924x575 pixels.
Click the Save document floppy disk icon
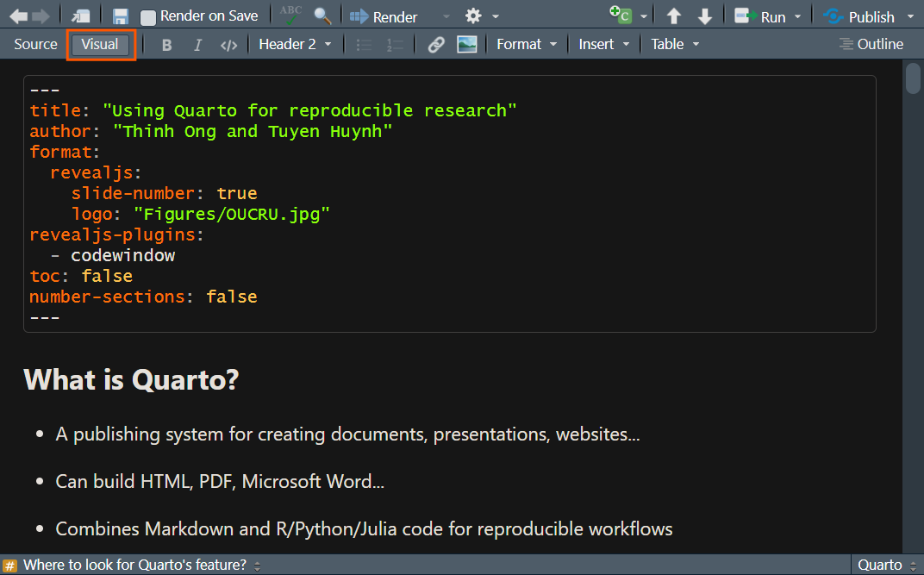pyautogui.click(x=121, y=16)
